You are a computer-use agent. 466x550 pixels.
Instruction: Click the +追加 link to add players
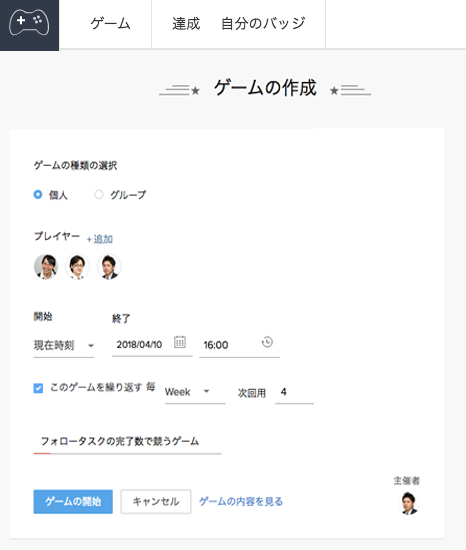[100, 239]
